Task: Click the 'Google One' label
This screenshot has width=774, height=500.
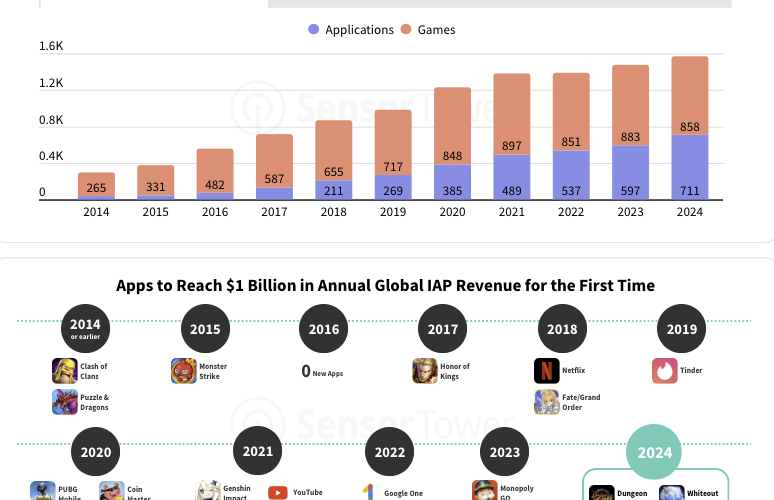Action: click(403, 493)
